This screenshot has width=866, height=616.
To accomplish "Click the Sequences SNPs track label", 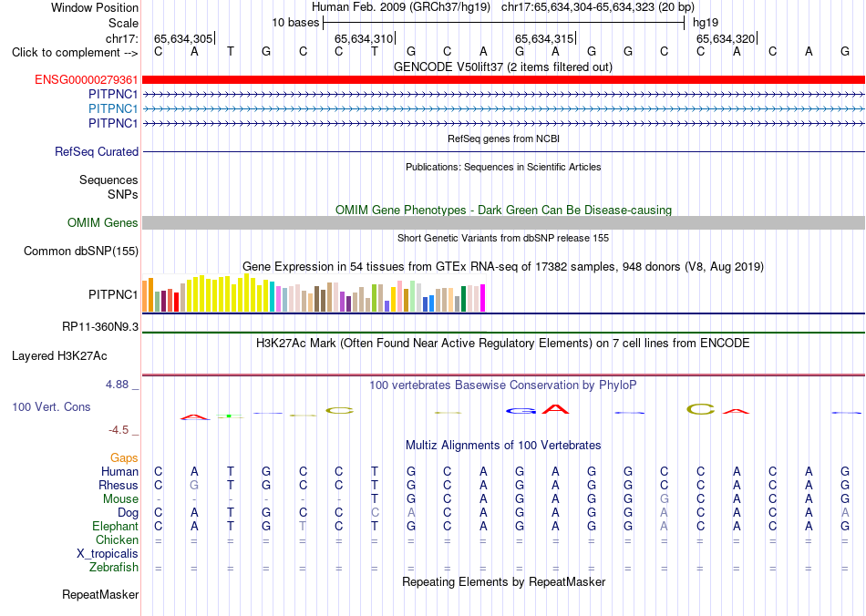I will [x=108, y=187].
